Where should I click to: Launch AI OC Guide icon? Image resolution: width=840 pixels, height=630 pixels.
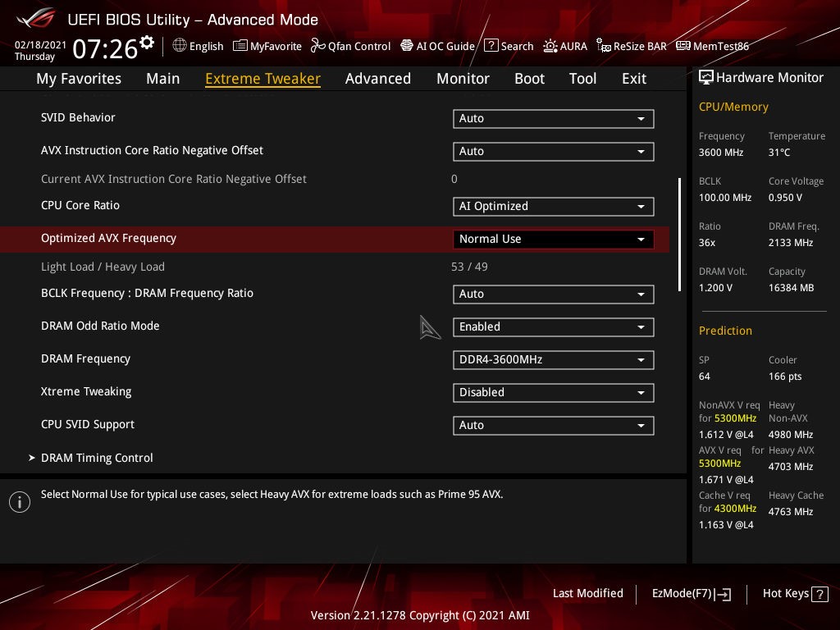click(x=407, y=46)
